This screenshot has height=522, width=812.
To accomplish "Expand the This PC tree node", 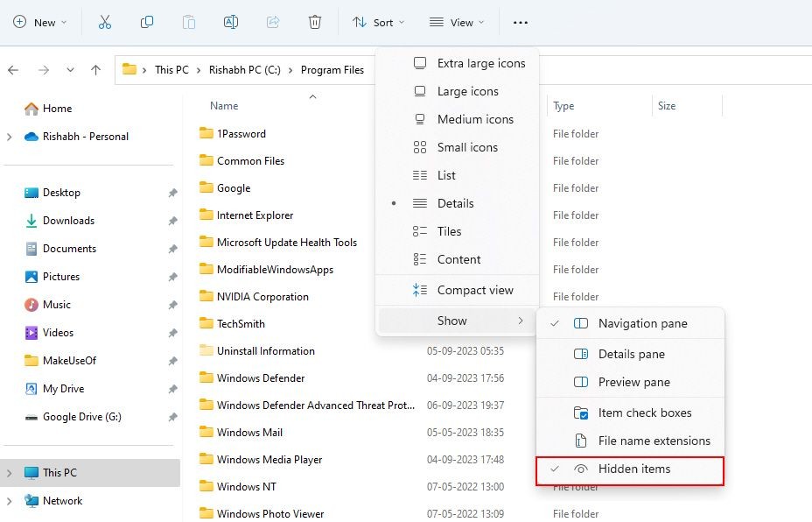I will [x=10, y=473].
